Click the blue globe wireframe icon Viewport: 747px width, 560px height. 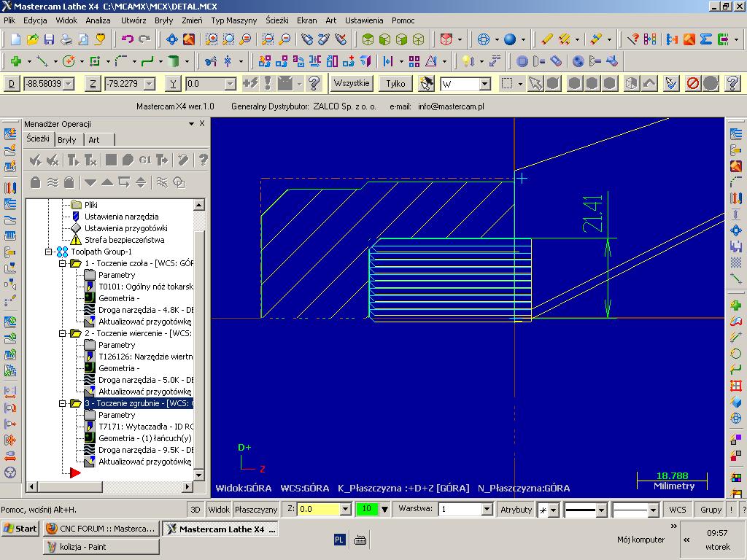[x=483, y=39]
